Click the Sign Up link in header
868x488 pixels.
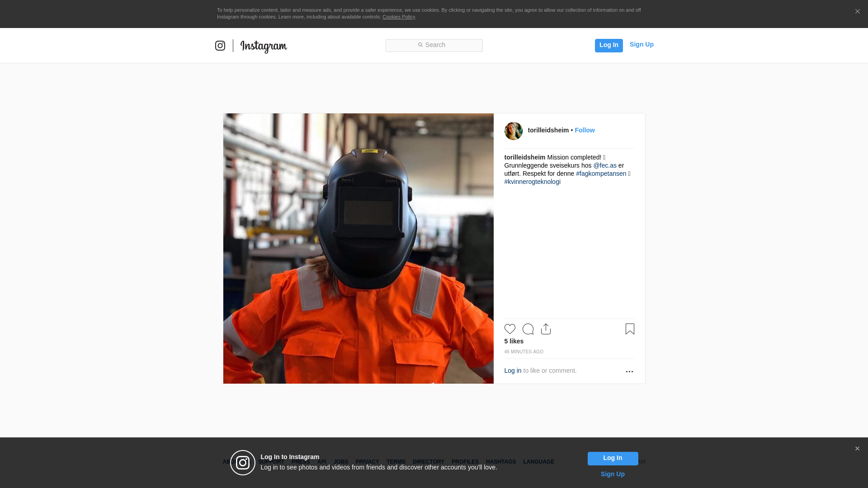[x=642, y=44]
